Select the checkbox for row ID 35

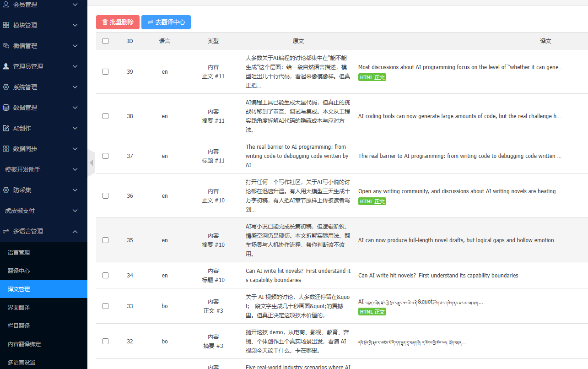(106, 240)
